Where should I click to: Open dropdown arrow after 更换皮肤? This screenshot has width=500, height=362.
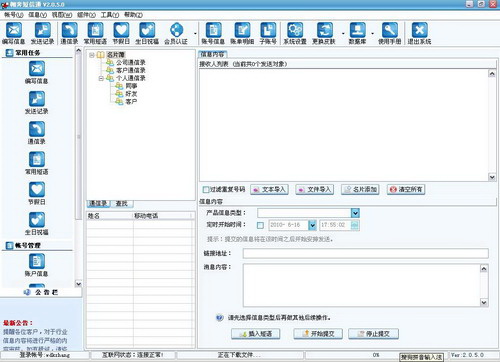(x=343, y=34)
